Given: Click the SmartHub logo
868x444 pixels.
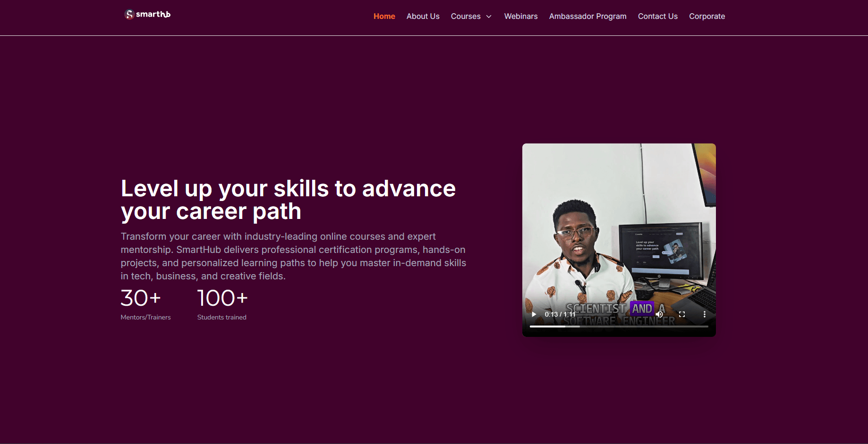Looking at the screenshot, I should click(147, 14).
